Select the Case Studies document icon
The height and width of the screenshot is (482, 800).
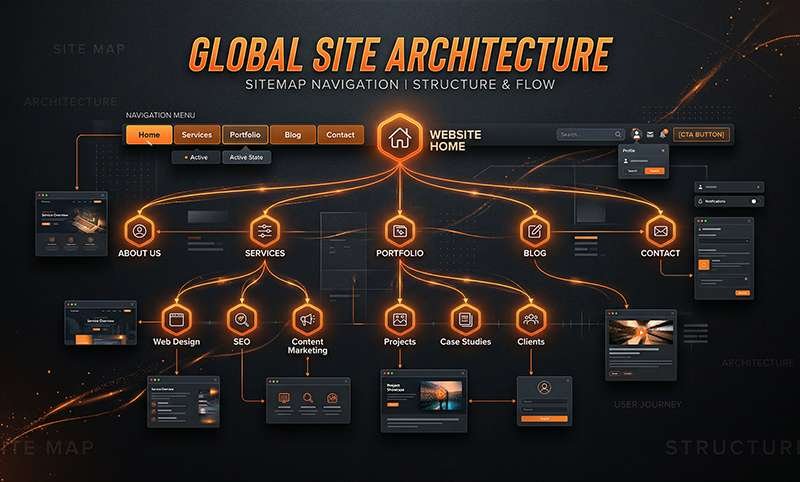(x=465, y=320)
